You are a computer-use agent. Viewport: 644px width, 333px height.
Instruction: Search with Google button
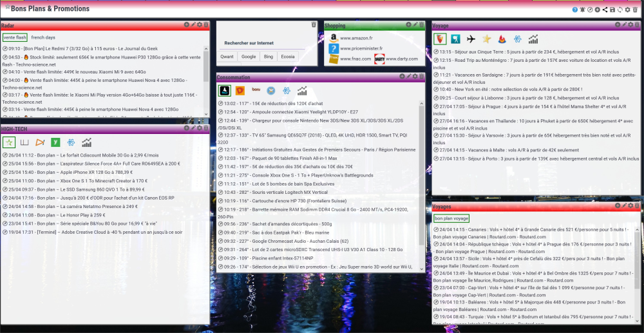click(249, 57)
